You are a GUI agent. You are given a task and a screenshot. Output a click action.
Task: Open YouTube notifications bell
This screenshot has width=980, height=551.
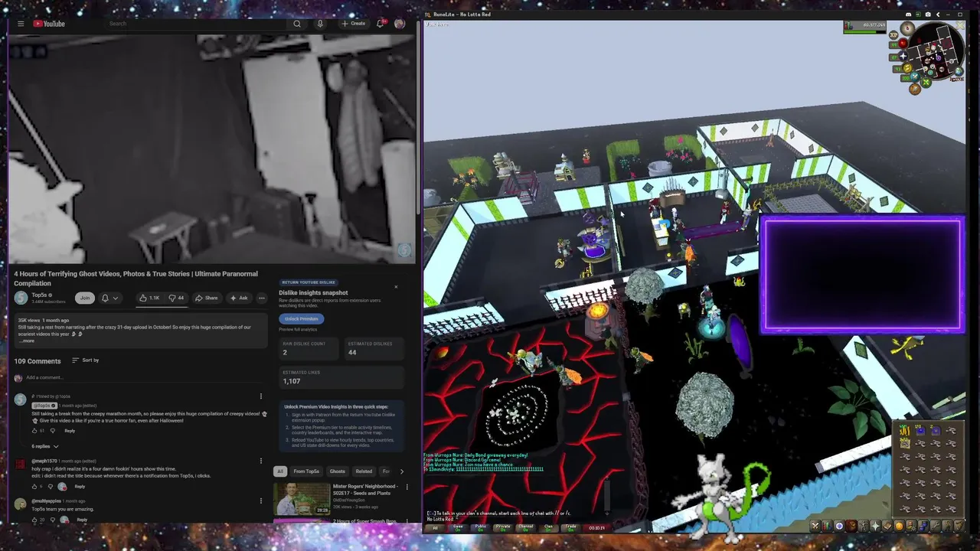coord(380,24)
